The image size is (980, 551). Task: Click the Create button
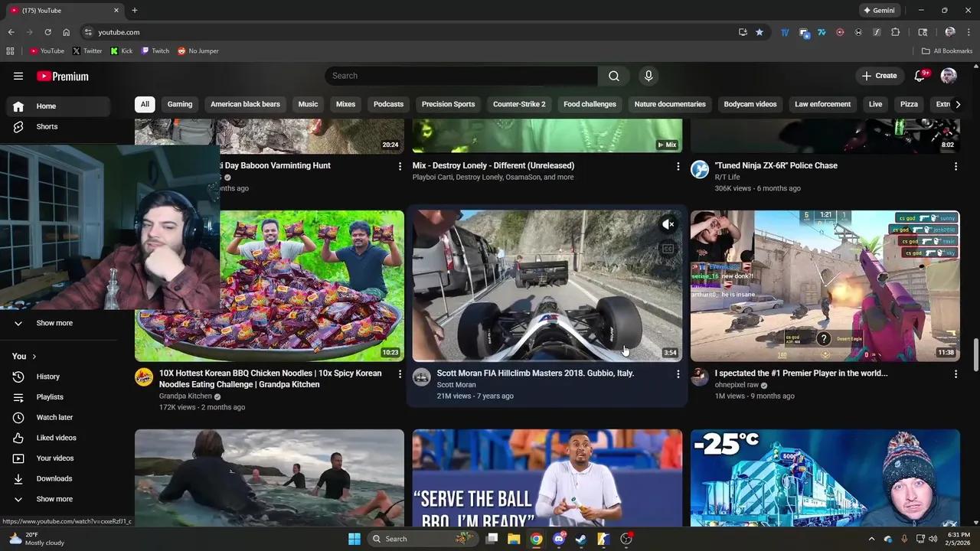click(x=879, y=76)
